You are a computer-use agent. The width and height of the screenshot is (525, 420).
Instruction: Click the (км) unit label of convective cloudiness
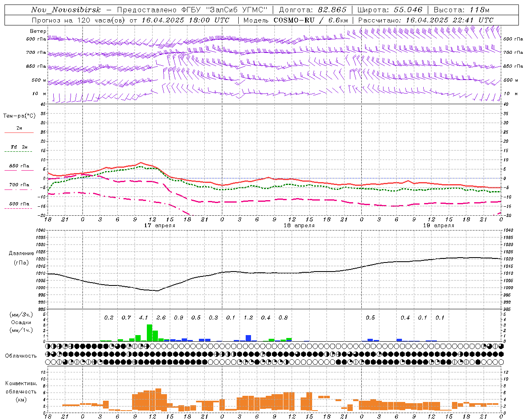21,399
